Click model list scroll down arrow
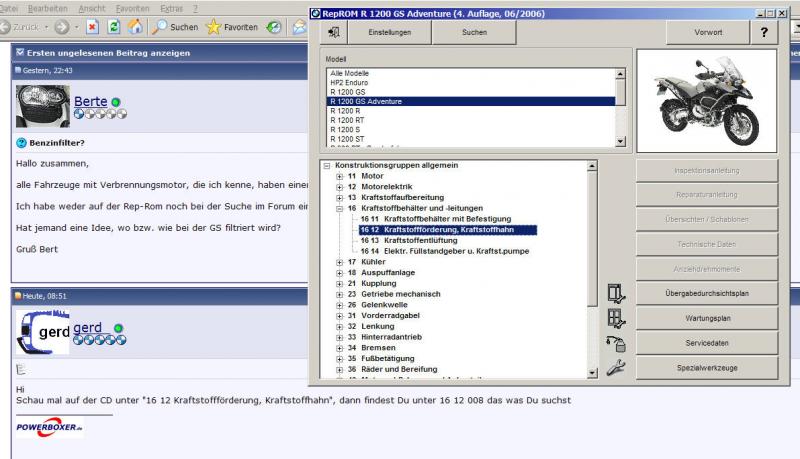Image resolution: width=800 pixels, height=459 pixels. point(620,142)
